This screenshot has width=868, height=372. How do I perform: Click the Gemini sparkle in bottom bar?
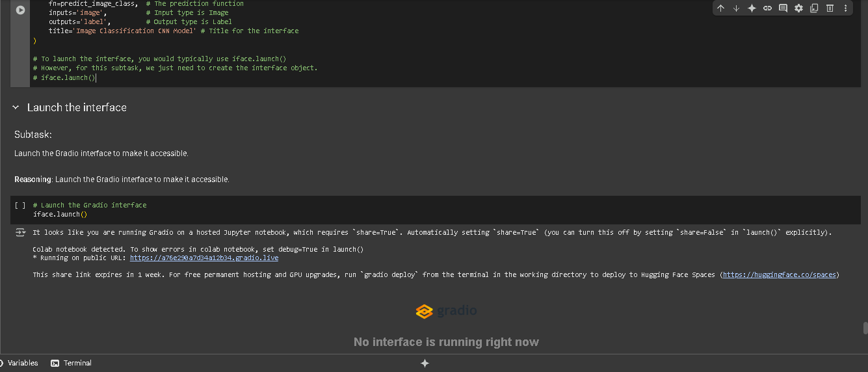click(425, 363)
